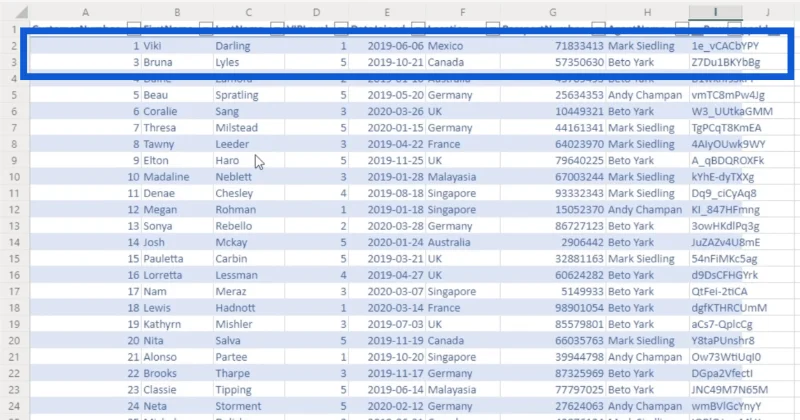Click the last name cell 'Darling'
This screenshot has width=800, height=420.
(248, 46)
